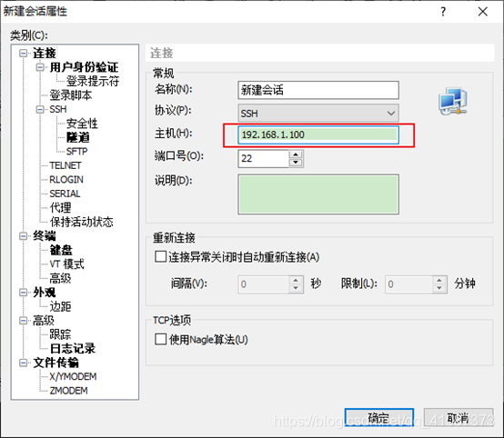The width and height of the screenshot is (504, 438).
Task: Increase 间隔 seconds with up arrow
Action: pyautogui.click(x=296, y=280)
